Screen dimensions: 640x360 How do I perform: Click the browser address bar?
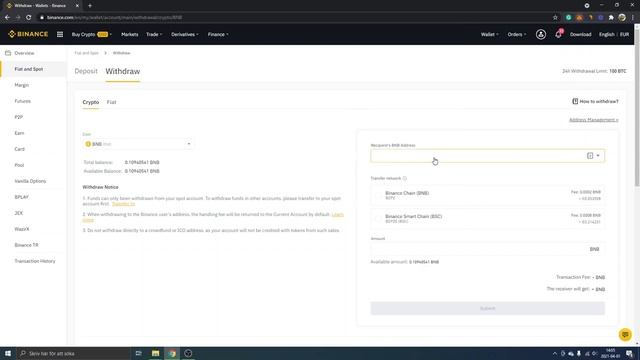[294, 18]
